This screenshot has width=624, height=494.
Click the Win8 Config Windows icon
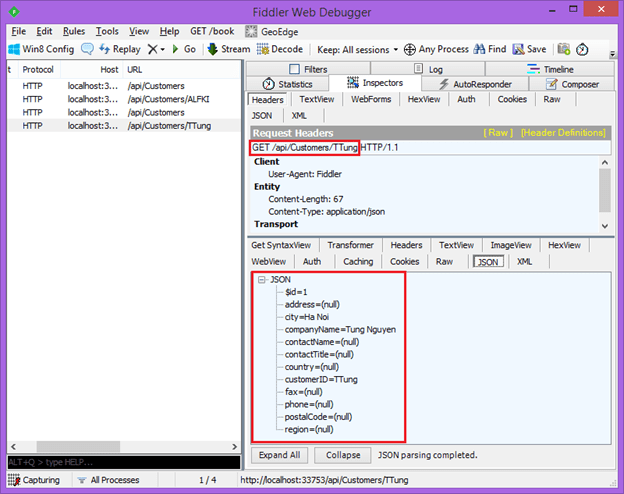click(14, 49)
